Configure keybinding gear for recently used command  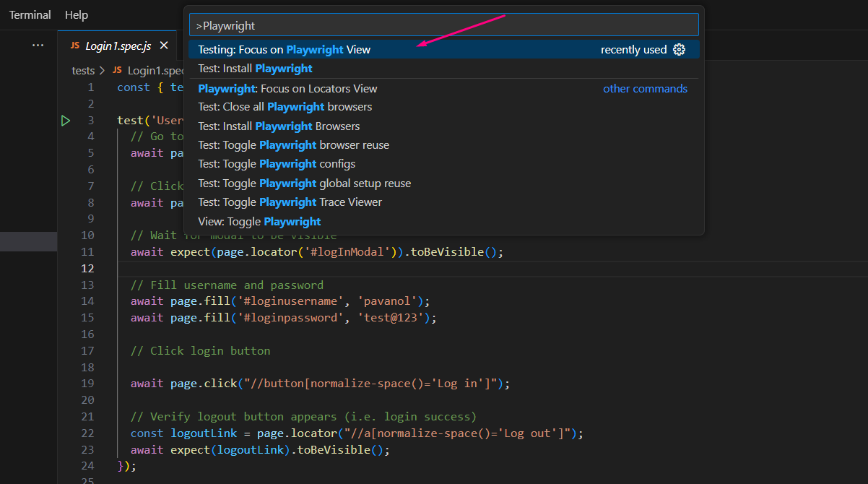(679, 49)
